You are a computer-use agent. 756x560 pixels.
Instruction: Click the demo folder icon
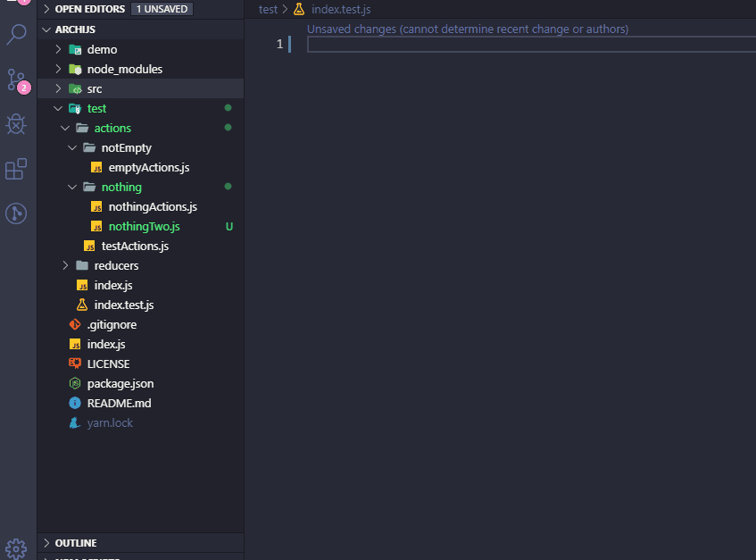point(75,49)
